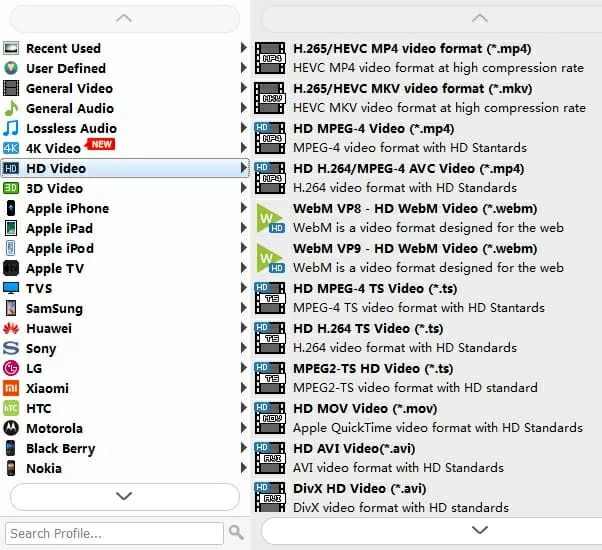Image resolution: width=602 pixels, height=550 pixels.
Task: Click the Huawei logo icon
Action: pyautogui.click(x=11, y=328)
